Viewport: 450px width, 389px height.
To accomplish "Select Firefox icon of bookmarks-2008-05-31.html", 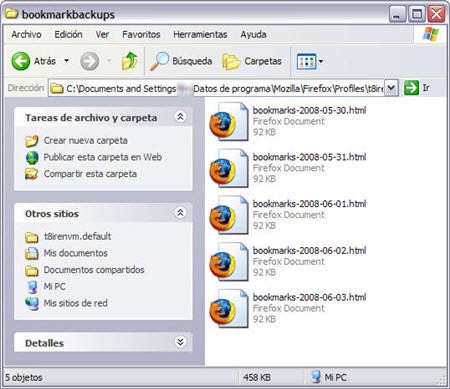I will [229, 168].
